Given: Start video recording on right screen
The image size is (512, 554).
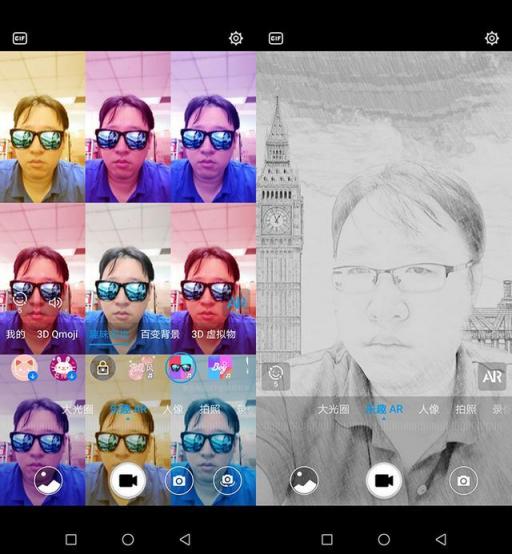Looking at the screenshot, I should point(384,481).
